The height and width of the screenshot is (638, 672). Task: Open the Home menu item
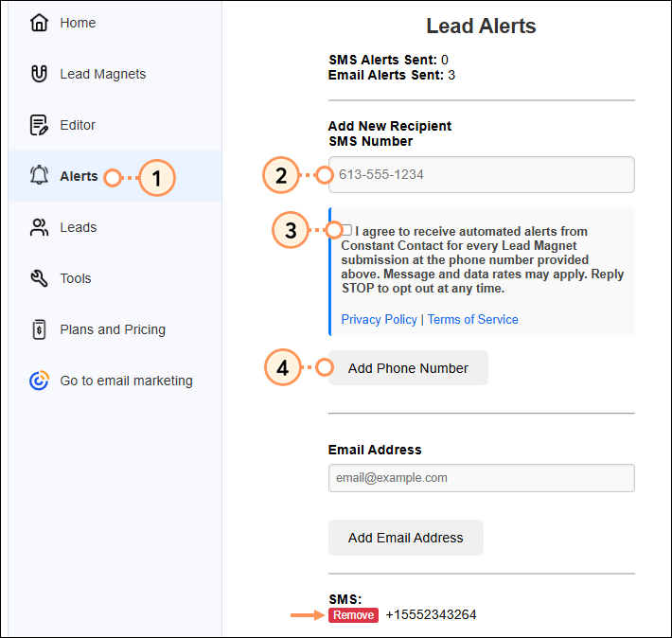(78, 23)
